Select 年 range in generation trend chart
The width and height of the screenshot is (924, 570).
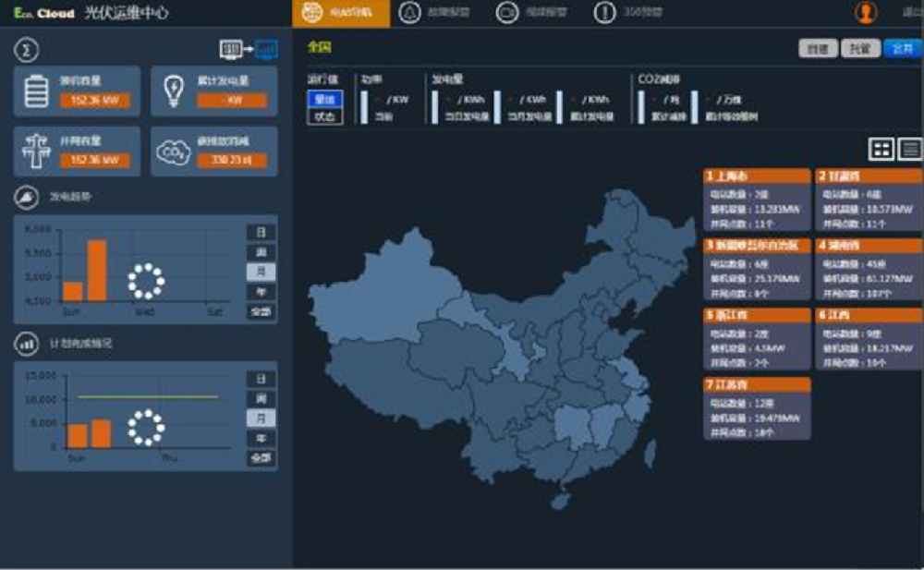point(261,292)
